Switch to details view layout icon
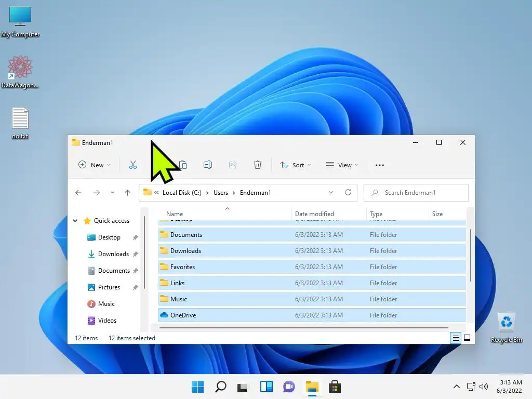This screenshot has height=399, width=532. (x=456, y=338)
